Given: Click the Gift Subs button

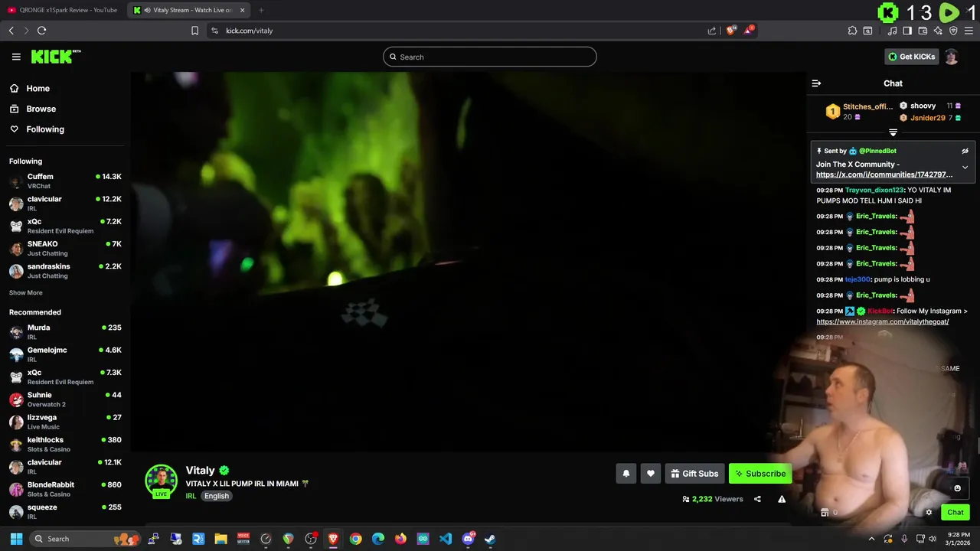Looking at the screenshot, I should click(694, 474).
